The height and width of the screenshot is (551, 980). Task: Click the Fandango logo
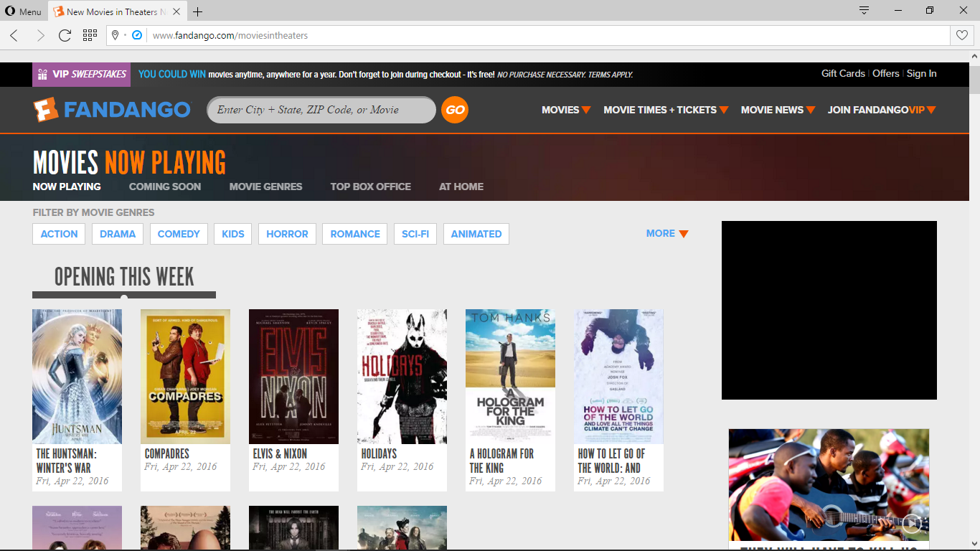(x=112, y=110)
